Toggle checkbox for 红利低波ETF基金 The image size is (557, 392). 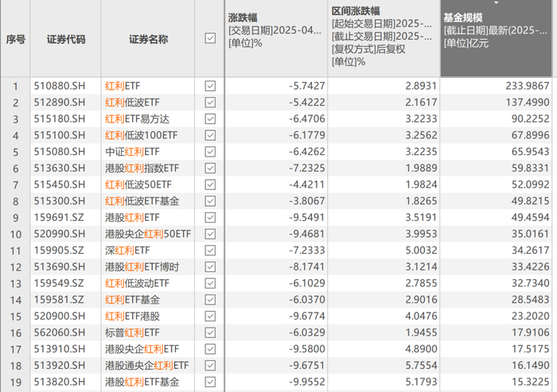coord(210,201)
